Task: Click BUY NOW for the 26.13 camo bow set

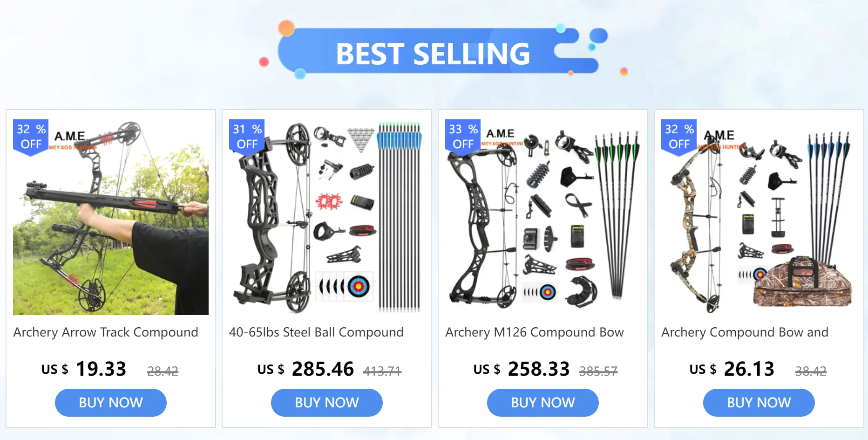Action: click(x=759, y=403)
